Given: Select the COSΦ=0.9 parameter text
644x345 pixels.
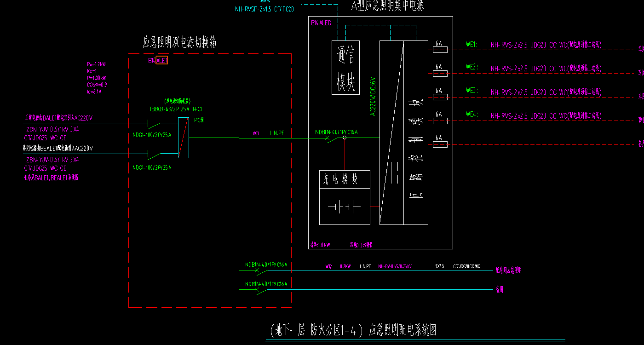Looking at the screenshot, I should pos(97,85).
